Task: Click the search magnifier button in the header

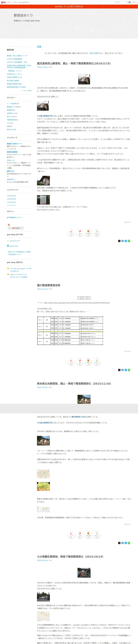Action: tap(130, 2)
